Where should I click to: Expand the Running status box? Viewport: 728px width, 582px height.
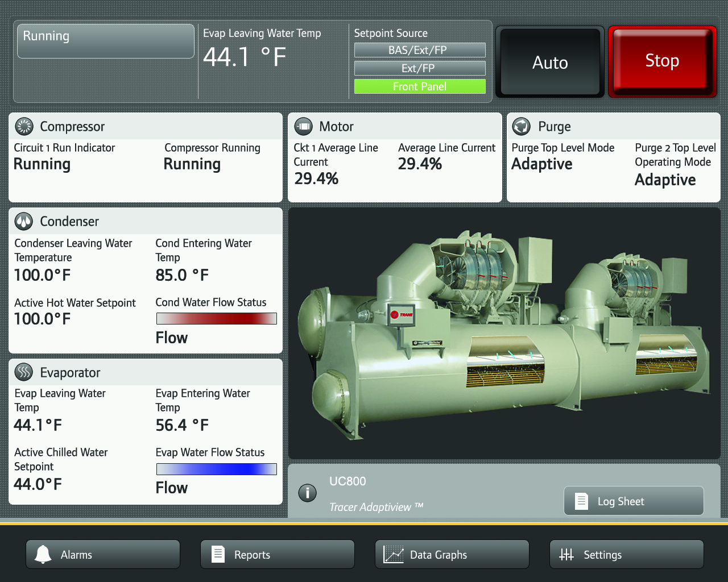tap(105, 40)
